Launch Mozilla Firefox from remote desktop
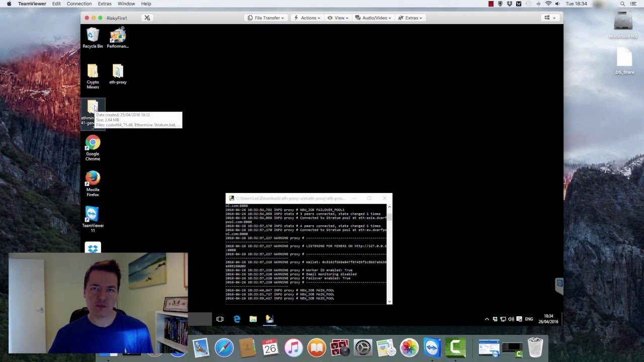 pos(93,184)
